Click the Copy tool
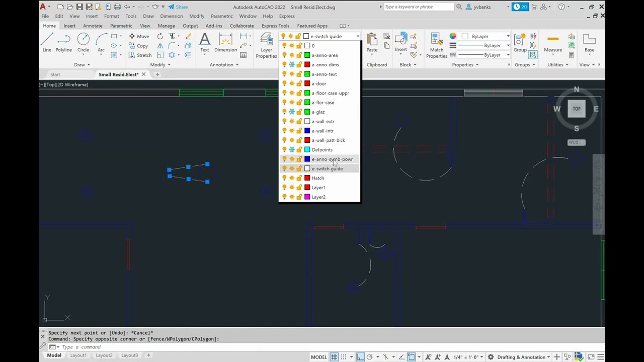 pyautogui.click(x=138, y=46)
